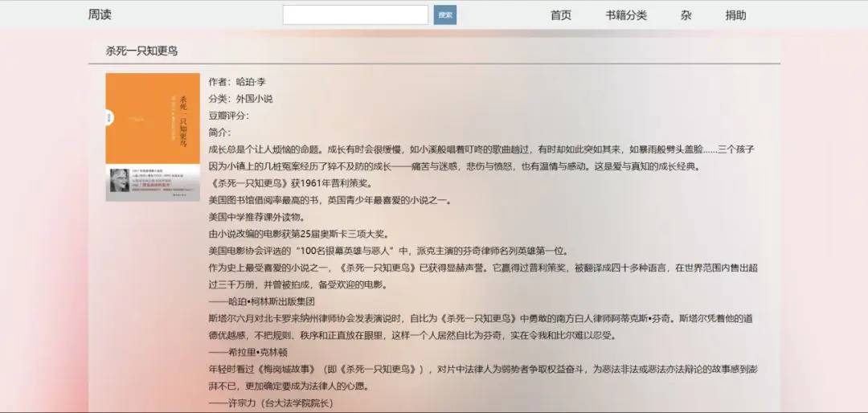Screen dimensions: 868x413
Task: Select the 外国小说 category text
Action: pos(254,99)
